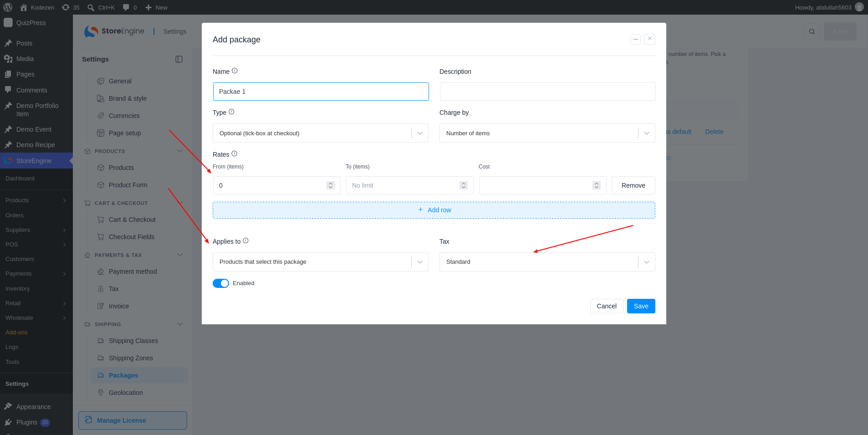The height and width of the screenshot is (435, 868).
Task: Open the Packages settings page
Action: pos(139,375)
